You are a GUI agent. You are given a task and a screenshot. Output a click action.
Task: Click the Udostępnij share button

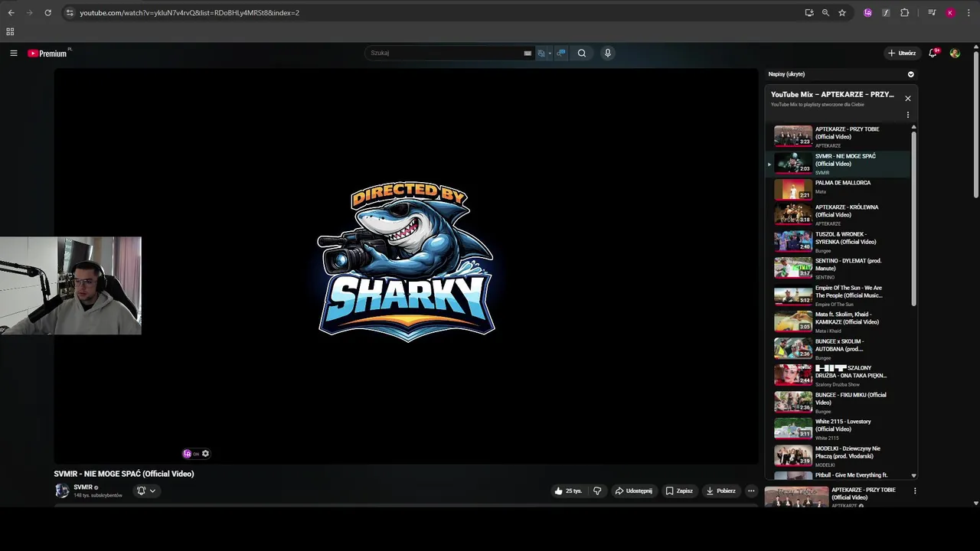pos(634,491)
